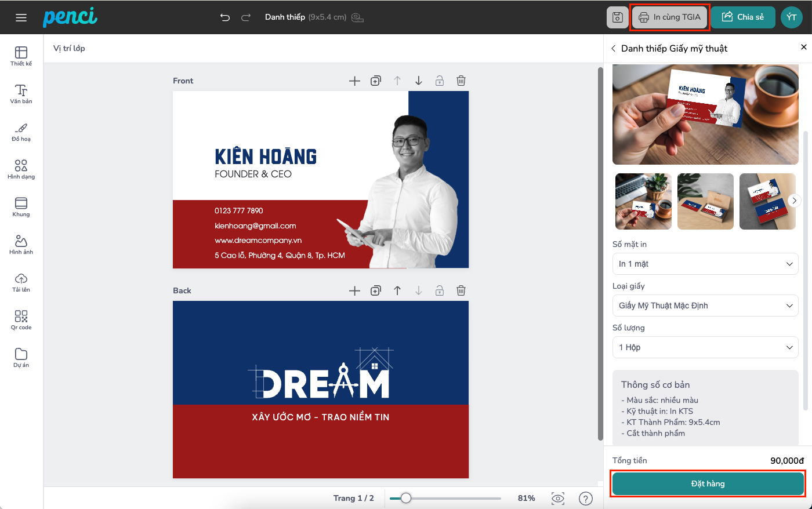Toggle lock on the Front page
Viewport: 812px width, 509px height.
[x=440, y=81]
